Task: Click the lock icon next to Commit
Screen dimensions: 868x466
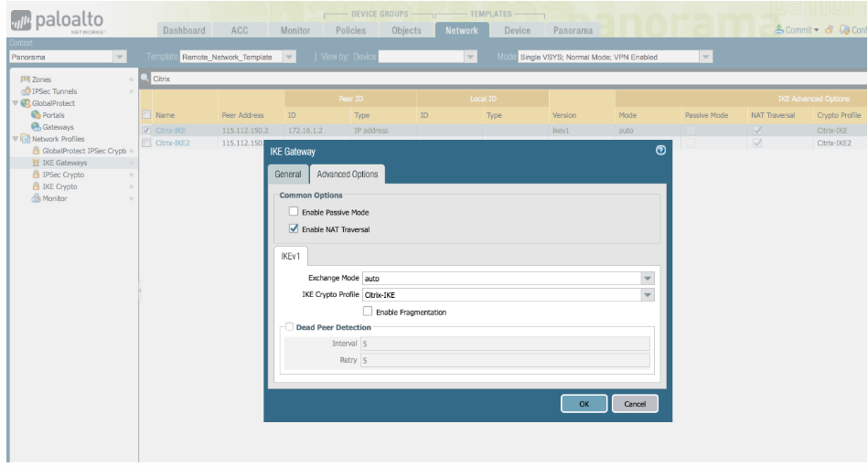Action: pos(829,30)
